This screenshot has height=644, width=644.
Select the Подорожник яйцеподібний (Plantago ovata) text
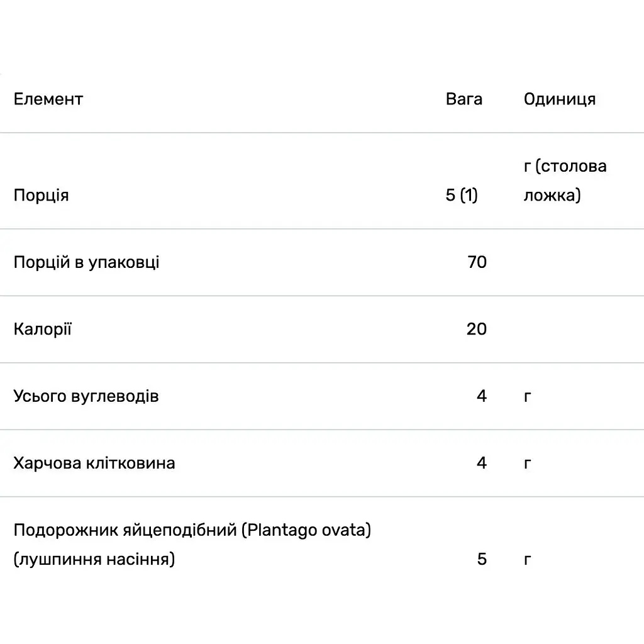192,530
